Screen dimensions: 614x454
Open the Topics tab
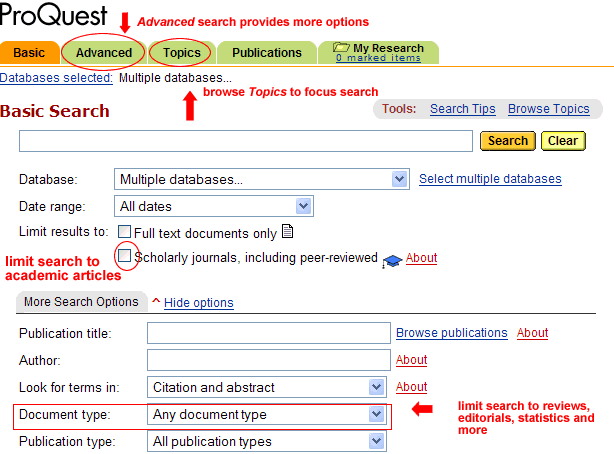[182, 52]
